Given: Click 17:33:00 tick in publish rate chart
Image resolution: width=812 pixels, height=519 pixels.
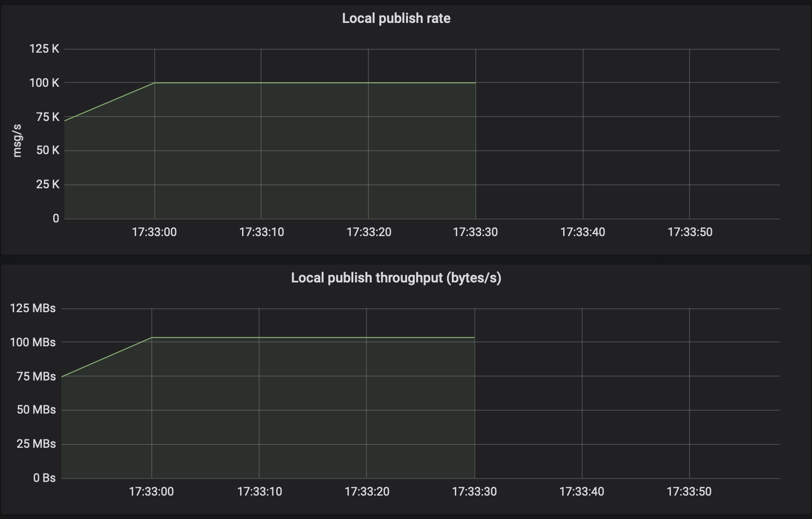Looking at the screenshot, I should coord(154,232).
